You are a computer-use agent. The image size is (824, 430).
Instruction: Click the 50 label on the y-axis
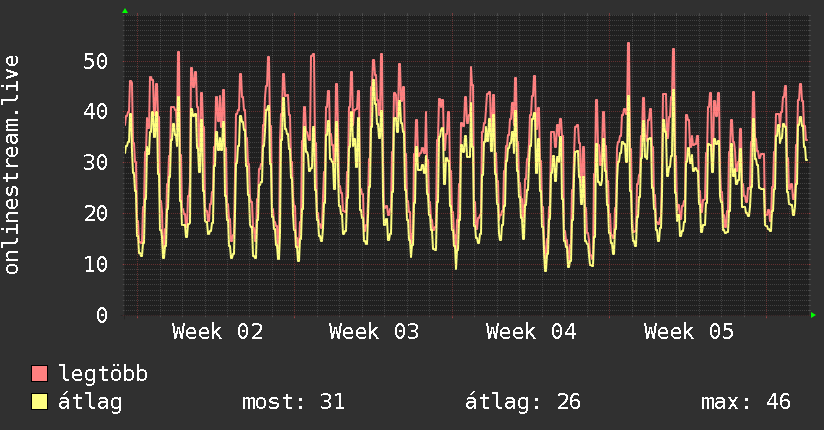point(95,61)
